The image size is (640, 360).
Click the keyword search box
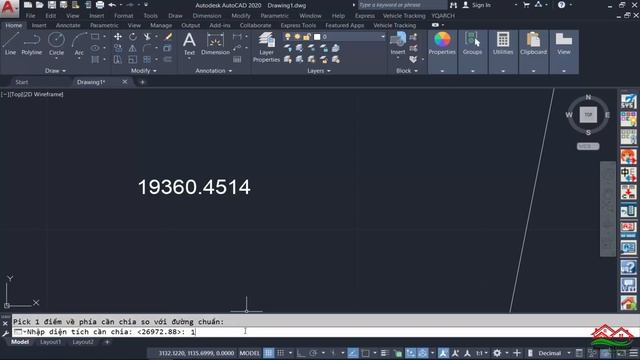pyautogui.click(x=402, y=5)
